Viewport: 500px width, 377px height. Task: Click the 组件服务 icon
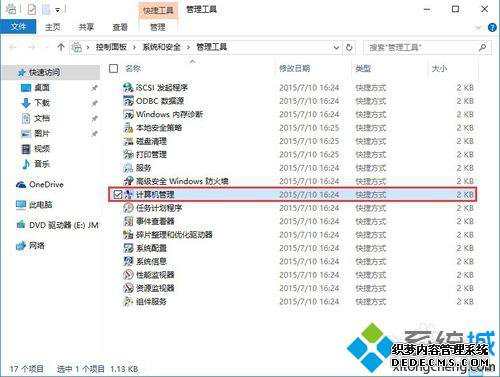tap(128, 301)
